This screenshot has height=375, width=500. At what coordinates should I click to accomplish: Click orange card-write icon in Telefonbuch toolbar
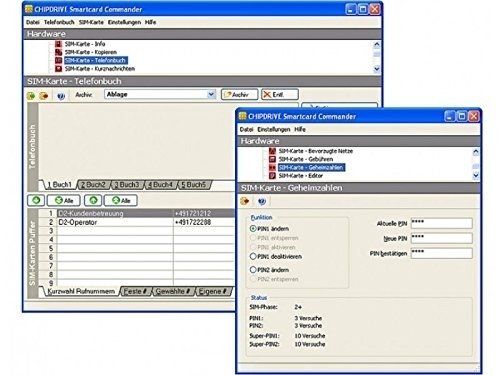click(x=44, y=96)
